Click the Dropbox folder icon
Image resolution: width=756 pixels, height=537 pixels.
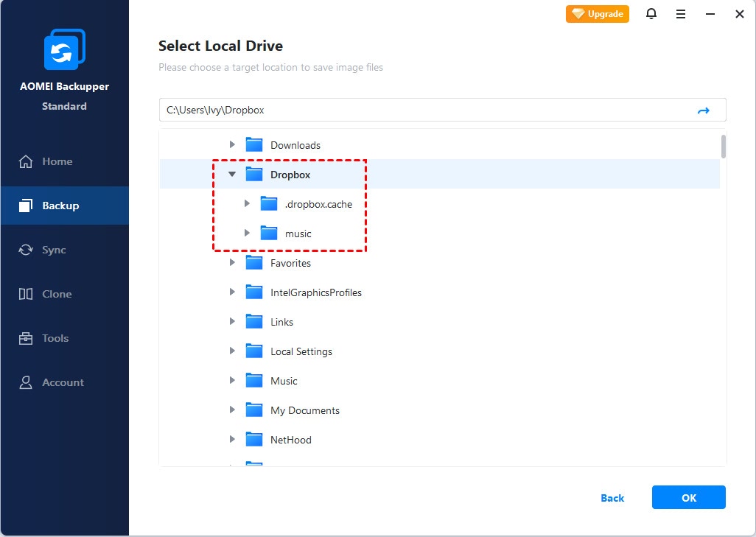pyautogui.click(x=254, y=174)
